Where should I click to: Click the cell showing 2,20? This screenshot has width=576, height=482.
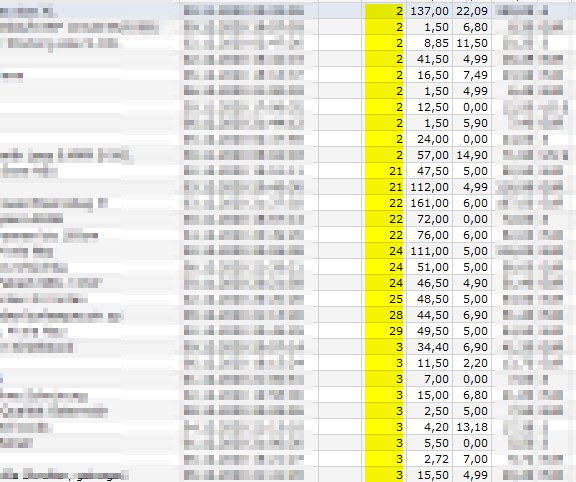472,363
